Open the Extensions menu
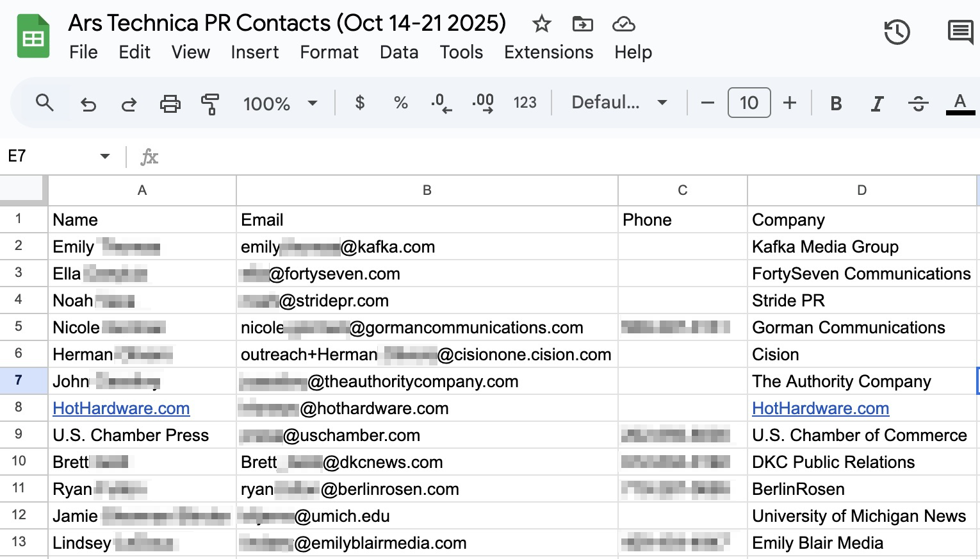The image size is (980, 559). [548, 52]
